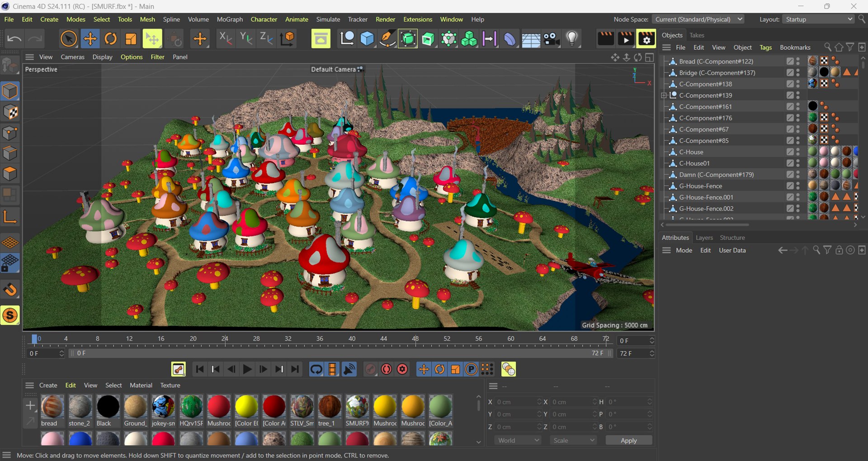Open Material manager Create menu
This screenshot has width=868, height=461.
pyautogui.click(x=48, y=385)
